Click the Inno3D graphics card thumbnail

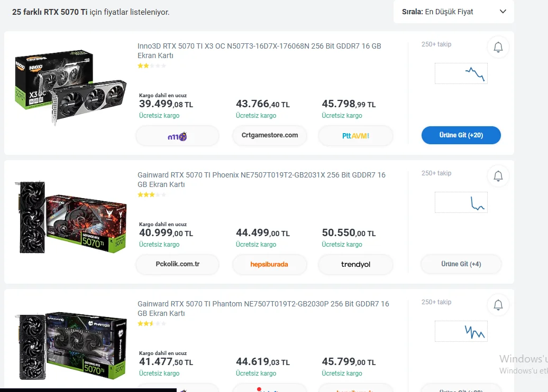[70, 87]
